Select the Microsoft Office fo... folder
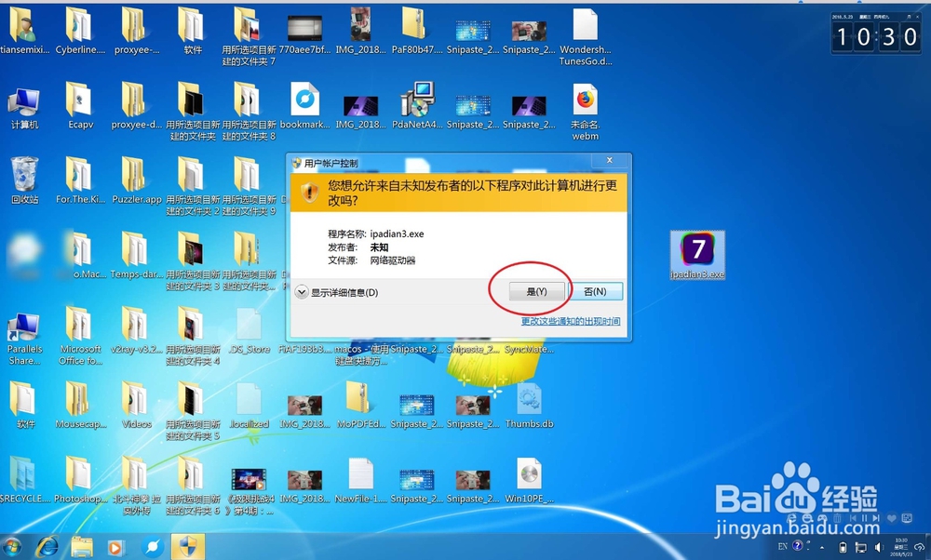931x560 pixels. tap(80, 337)
